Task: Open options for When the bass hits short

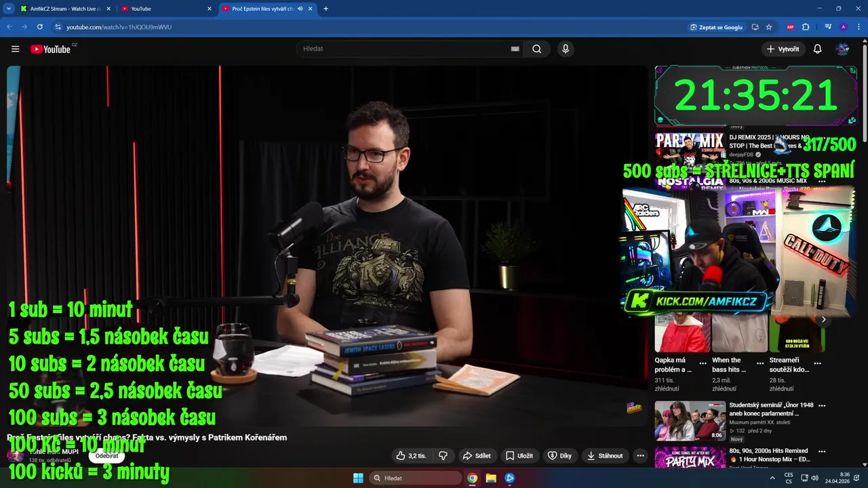Action: click(760, 363)
